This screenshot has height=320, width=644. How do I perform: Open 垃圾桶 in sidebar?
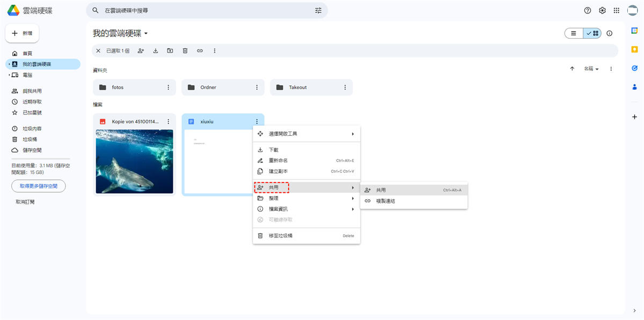(x=43, y=139)
